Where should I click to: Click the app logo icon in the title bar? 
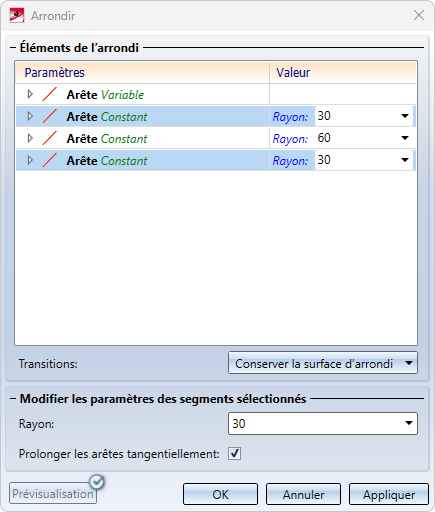coord(17,15)
